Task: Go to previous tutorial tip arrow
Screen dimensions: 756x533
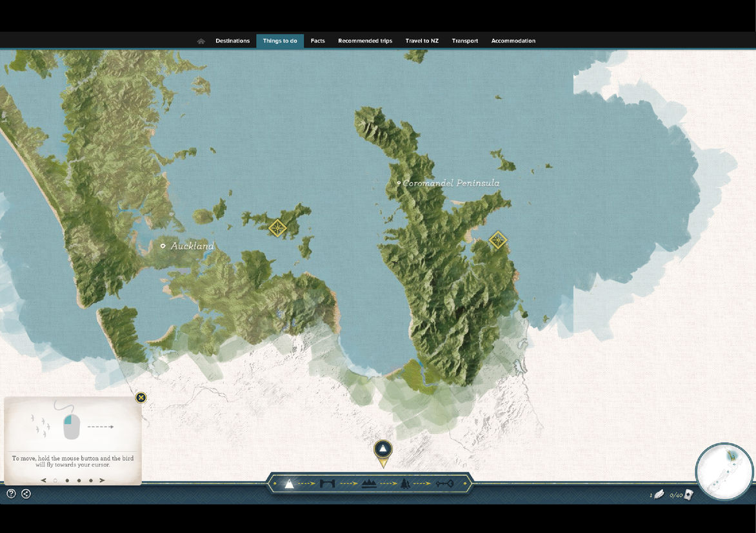Action: tap(43, 480)
